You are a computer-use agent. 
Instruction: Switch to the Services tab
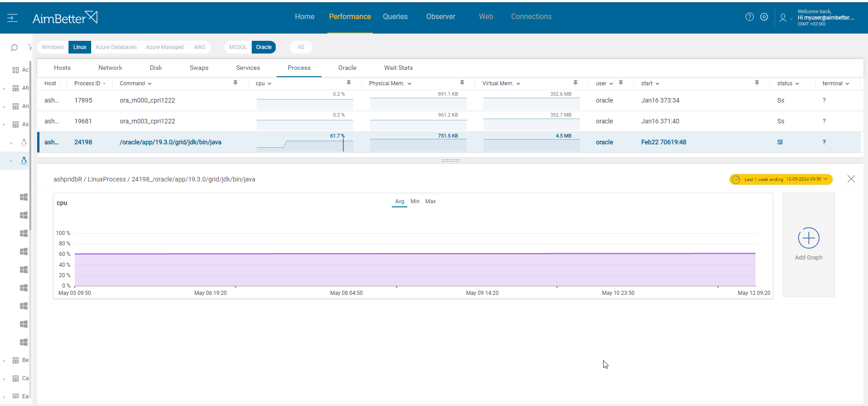[x=248, y=68]
